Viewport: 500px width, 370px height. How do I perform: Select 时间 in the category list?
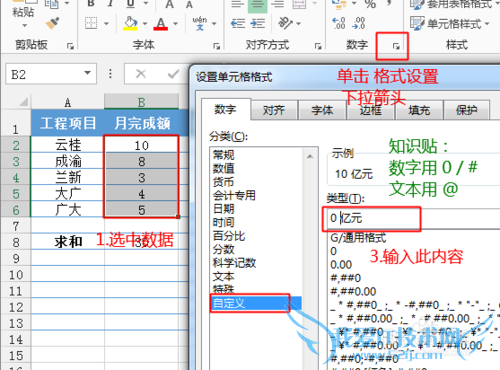(224, 222)
